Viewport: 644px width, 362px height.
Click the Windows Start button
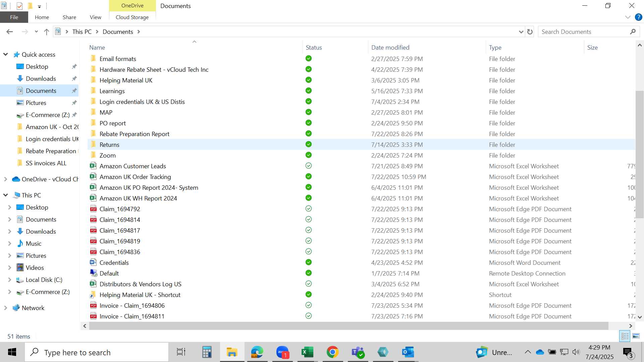coord(12,352)
